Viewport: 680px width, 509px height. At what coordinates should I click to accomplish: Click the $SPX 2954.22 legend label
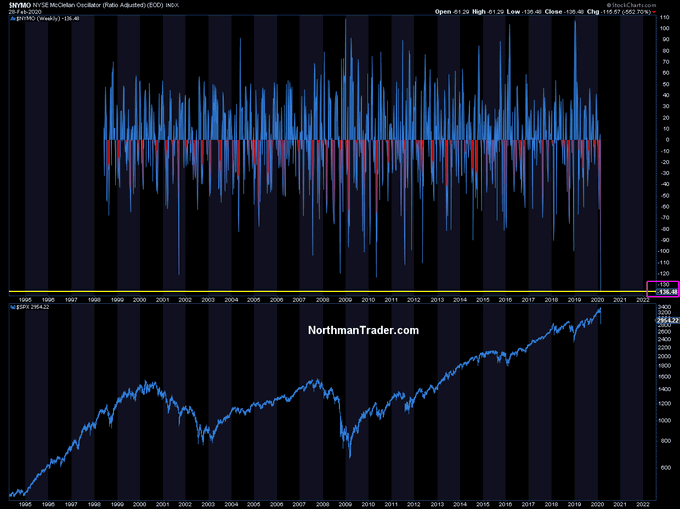click(x=33, y=307)
